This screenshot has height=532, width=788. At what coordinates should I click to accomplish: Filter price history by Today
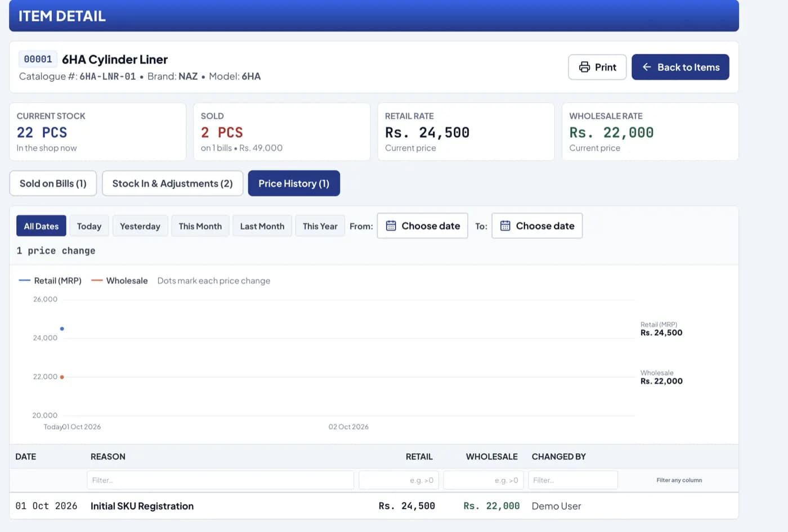pos(89,226)
